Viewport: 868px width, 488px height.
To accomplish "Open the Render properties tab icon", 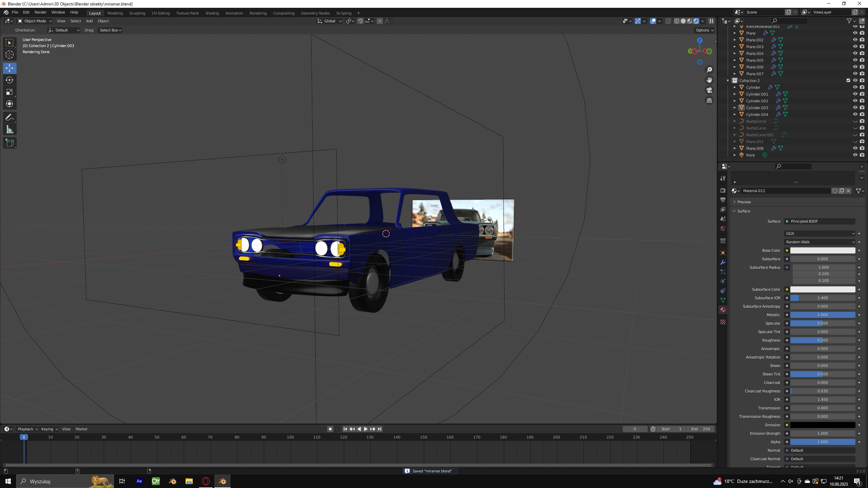I will (723, 190).
